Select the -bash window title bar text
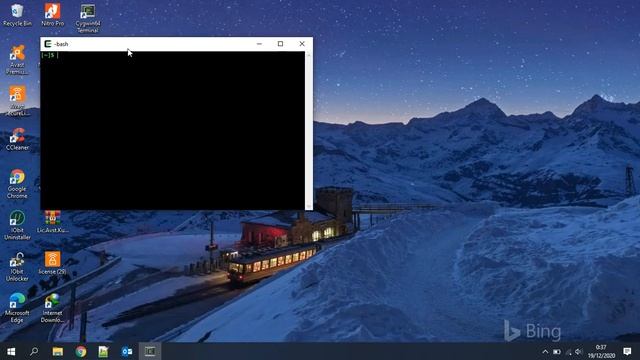The height and width of the screenshot is (360, 640). [61, 44]
